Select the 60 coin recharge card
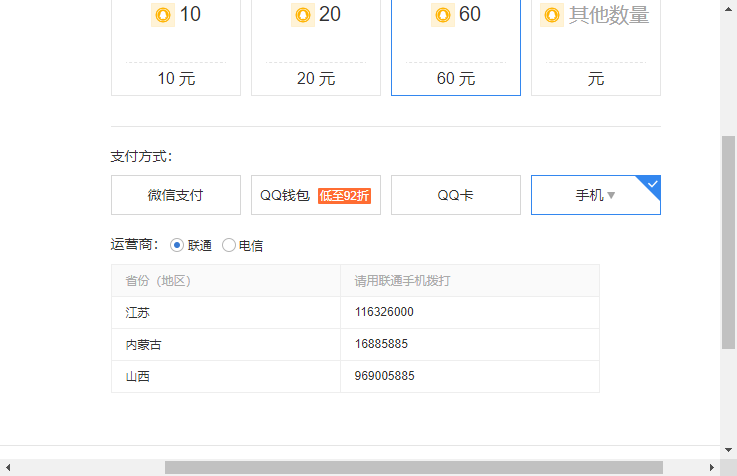Screen dimensions: 737x476 [x=456, y=47]
